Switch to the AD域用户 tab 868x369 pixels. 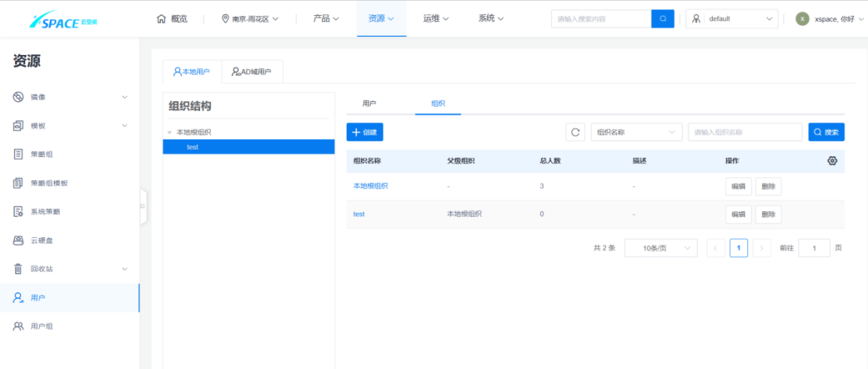(x=252, y=71)
